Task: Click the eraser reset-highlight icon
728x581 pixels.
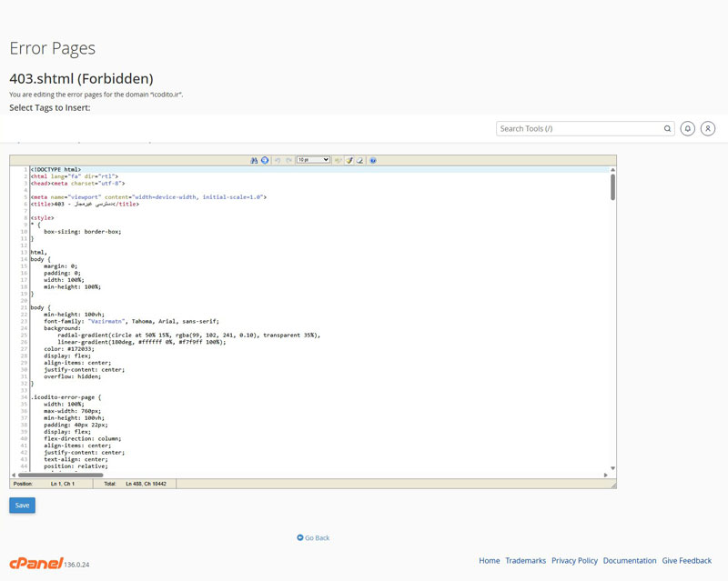Action: pyautogui.click(x=359, y=160)
